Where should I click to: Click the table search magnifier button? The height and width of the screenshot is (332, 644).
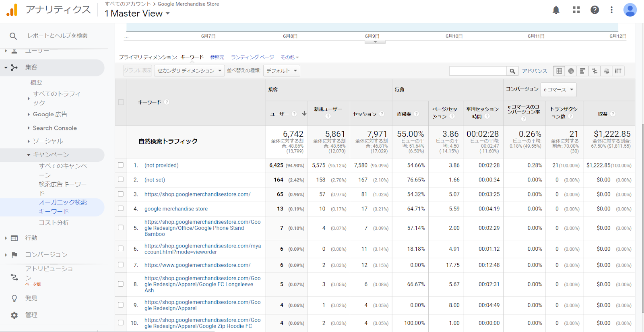tap(512, 71)
